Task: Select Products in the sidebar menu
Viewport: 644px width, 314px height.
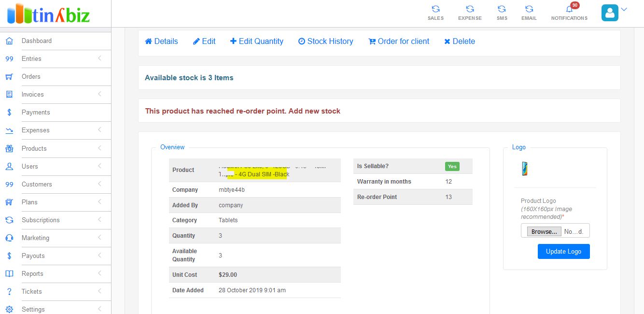Action: (34, 148)
